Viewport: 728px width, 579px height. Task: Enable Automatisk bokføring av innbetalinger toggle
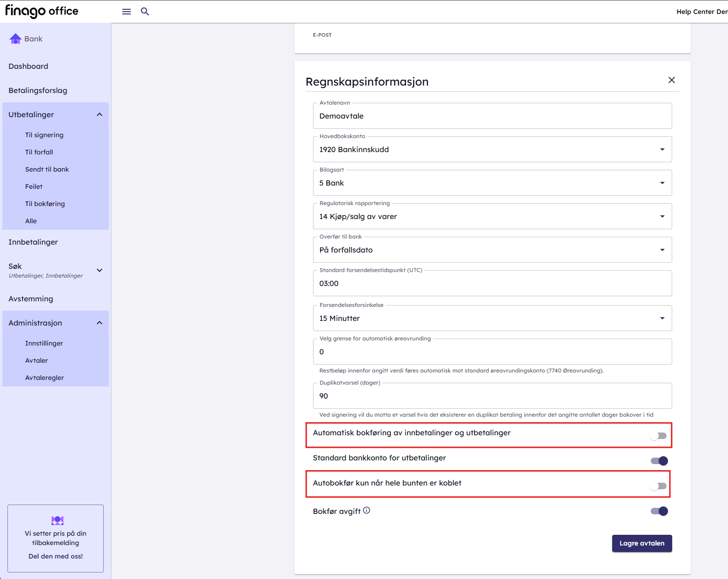click(659, 436)
